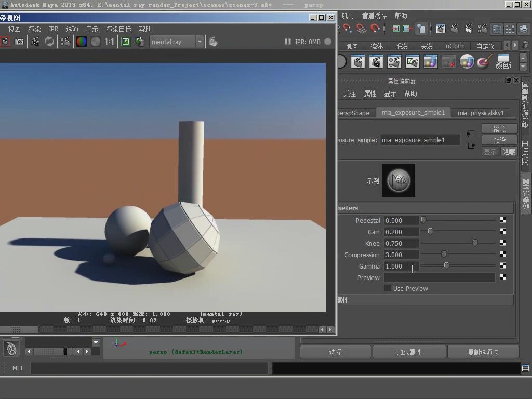Screen dimensions: 532x399
Task: Toggle RGB channels display in Render View
Action: tap(82, 42)
